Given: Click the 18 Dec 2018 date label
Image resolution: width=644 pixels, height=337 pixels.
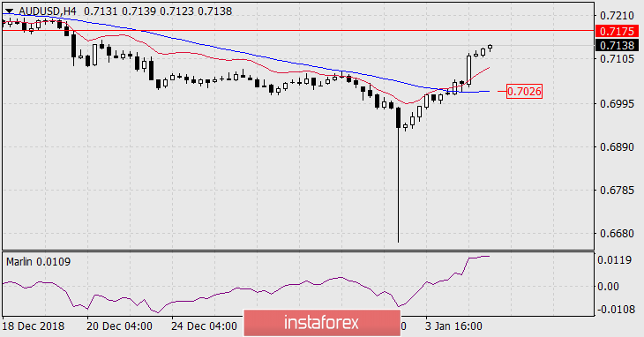Looking at the screenshot, I should 34,326.
